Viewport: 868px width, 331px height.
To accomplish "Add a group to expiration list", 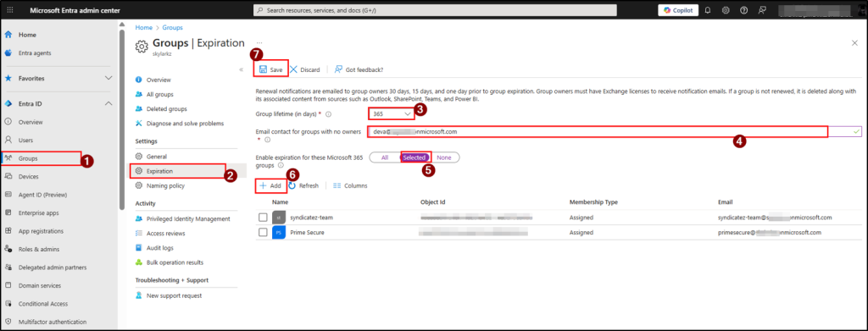I will tap(270, 185).
